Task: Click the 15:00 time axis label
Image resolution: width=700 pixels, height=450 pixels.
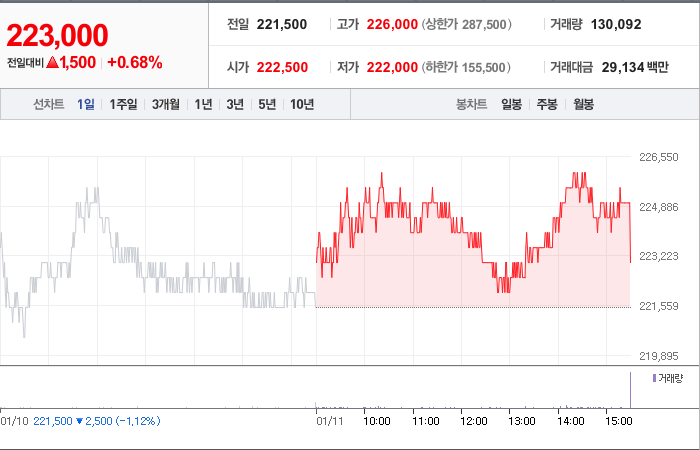Action: 619,421
